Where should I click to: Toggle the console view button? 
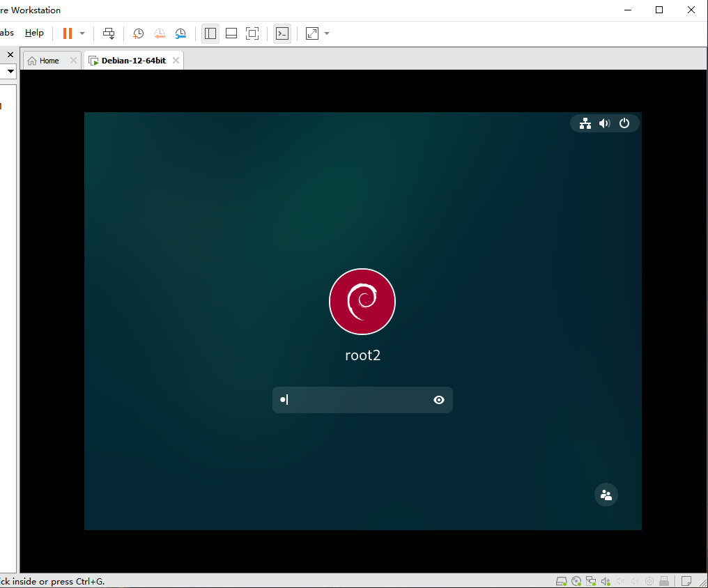(282, 33)
